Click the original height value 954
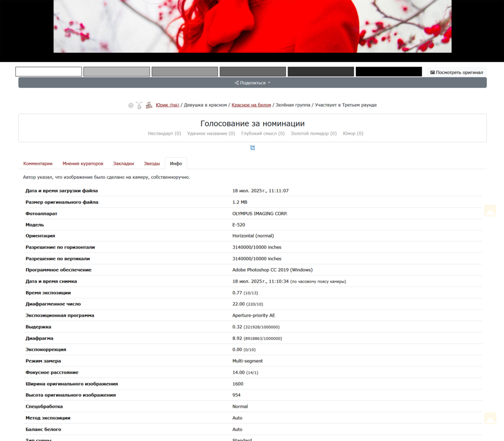 coord(237,395)
